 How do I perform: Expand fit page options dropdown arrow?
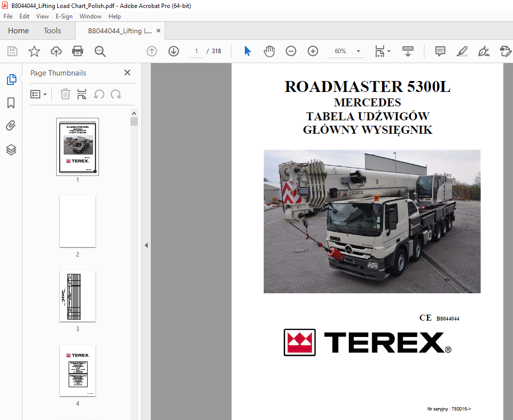(x=389, y=51)
